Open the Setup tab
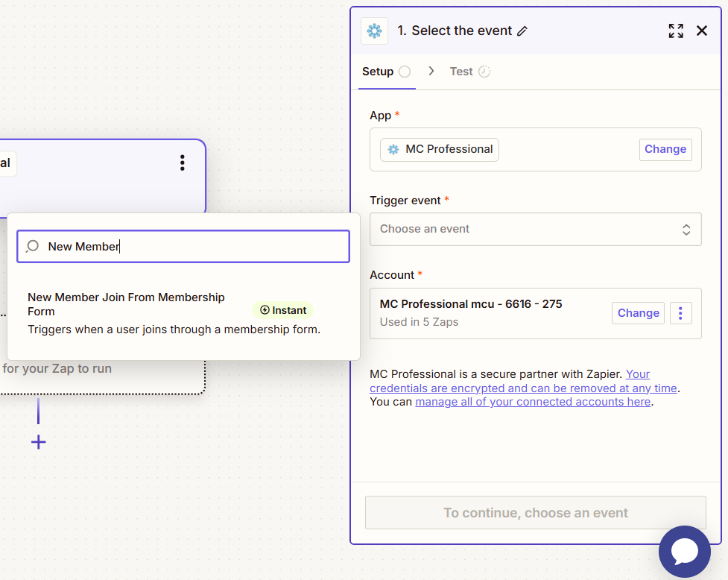Image resolution: width=728 pixels, height=580 pixels. point(386,72)
